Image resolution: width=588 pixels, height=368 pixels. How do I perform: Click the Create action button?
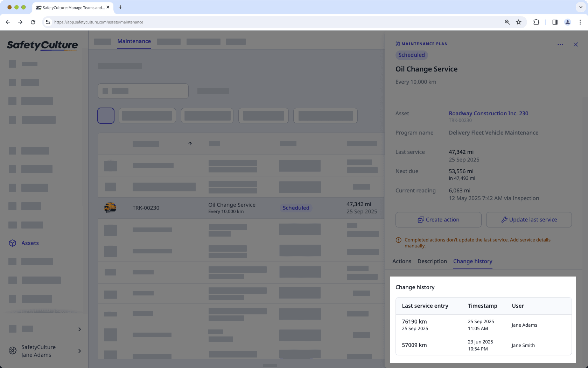tap(438, 219)
